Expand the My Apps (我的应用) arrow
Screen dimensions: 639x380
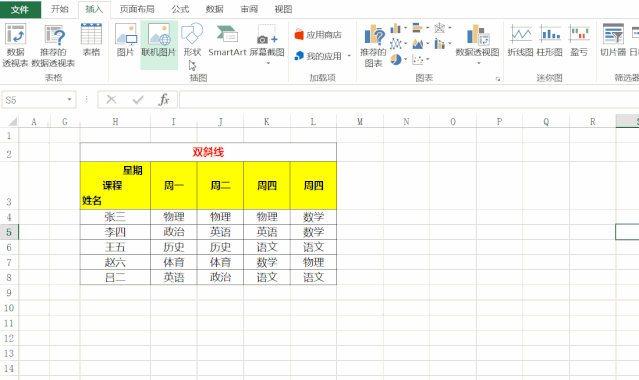pos(349,55)
